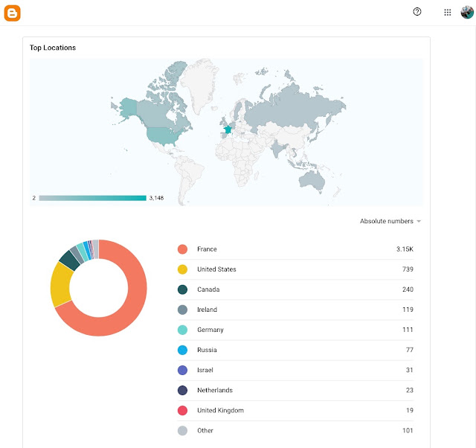The image size is (476, 448).
Task: Click France highlighted on the world map
Action: click(228, 129)
